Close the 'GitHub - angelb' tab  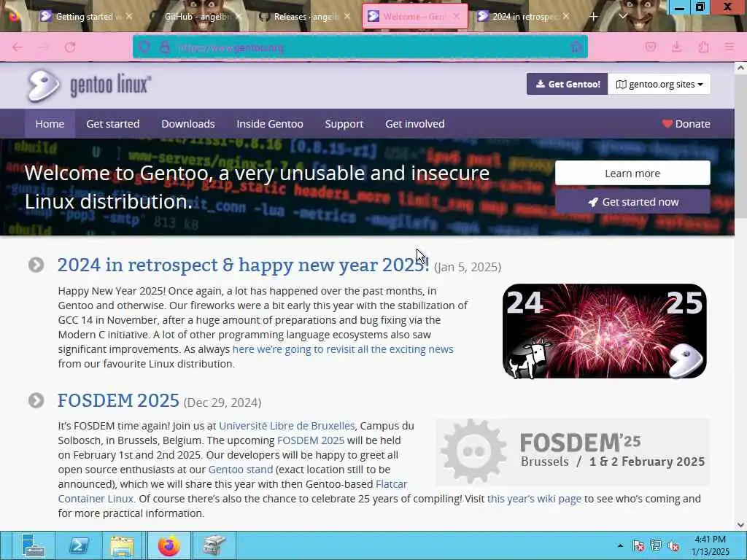tap(239, 17)
